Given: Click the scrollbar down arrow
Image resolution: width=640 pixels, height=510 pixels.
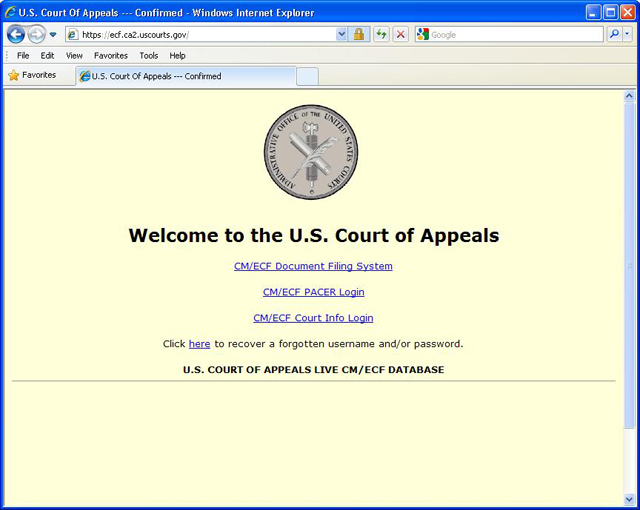Looking at the screenshot, I should pyautogui.click(x=629, y=499).
